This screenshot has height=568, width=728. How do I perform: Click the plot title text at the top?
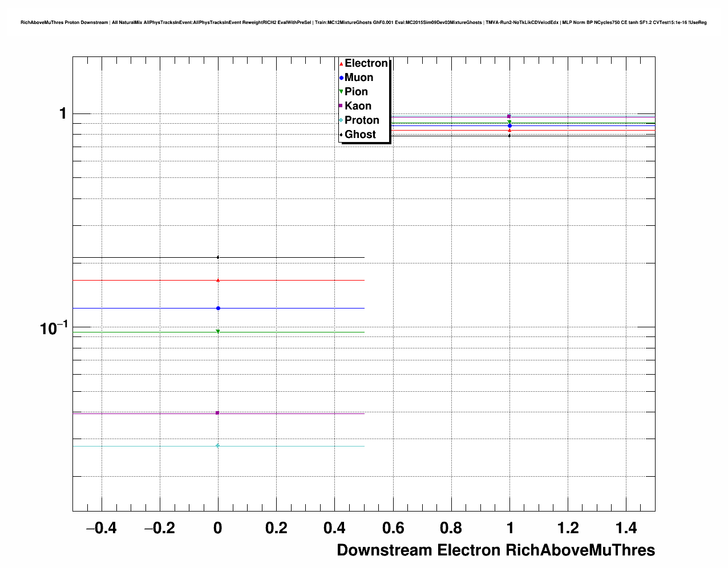pyautogui.click(x=363, y=22)
